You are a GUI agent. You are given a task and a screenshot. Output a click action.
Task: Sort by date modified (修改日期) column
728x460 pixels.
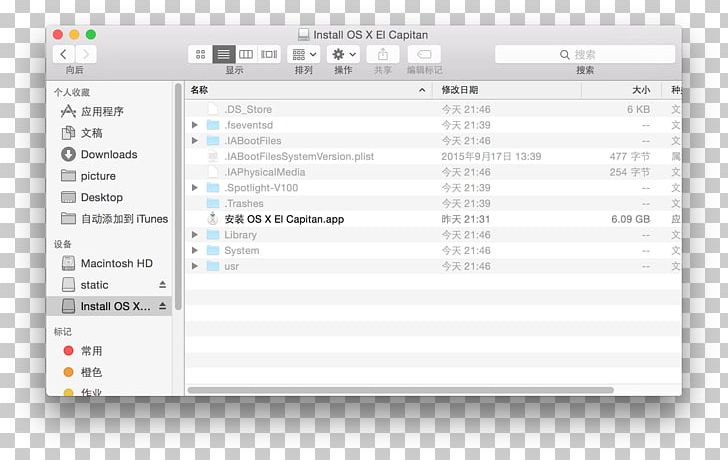click(507, 90)
